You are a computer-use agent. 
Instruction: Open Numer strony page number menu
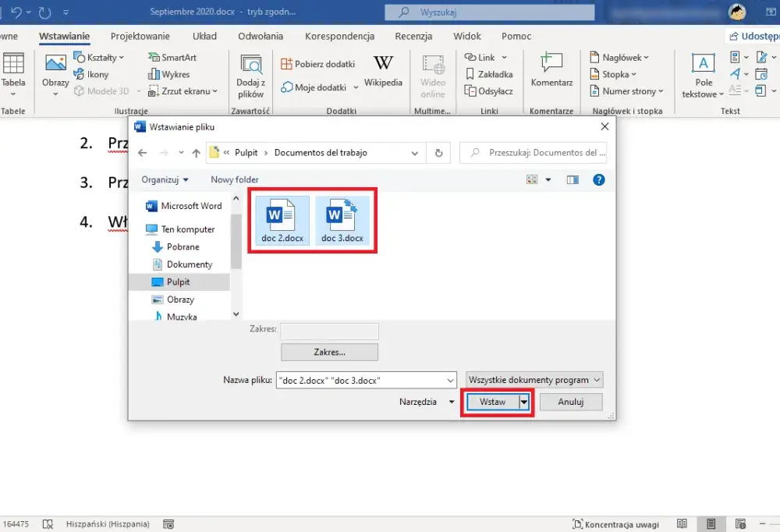coord(627,91)
